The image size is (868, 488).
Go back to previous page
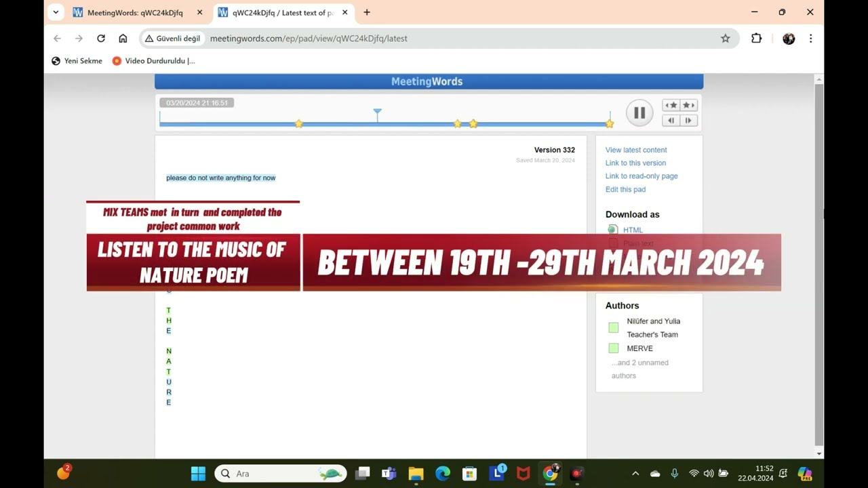coord(57,39)
